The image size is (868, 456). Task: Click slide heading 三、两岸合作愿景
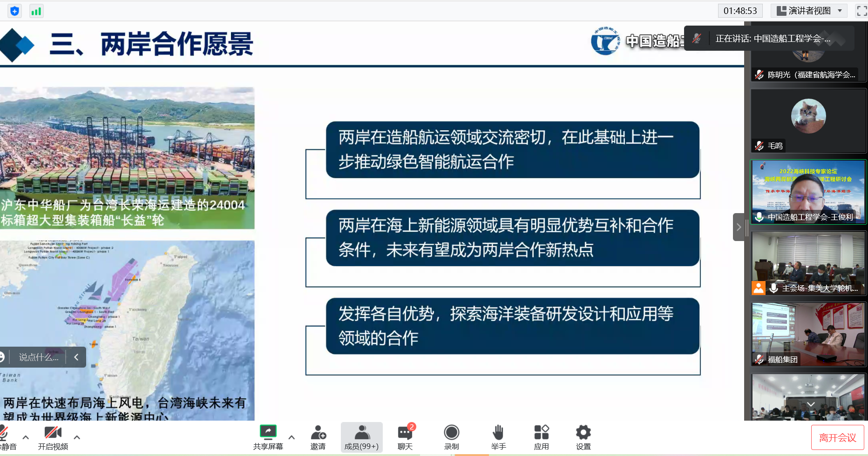(151, 45)
